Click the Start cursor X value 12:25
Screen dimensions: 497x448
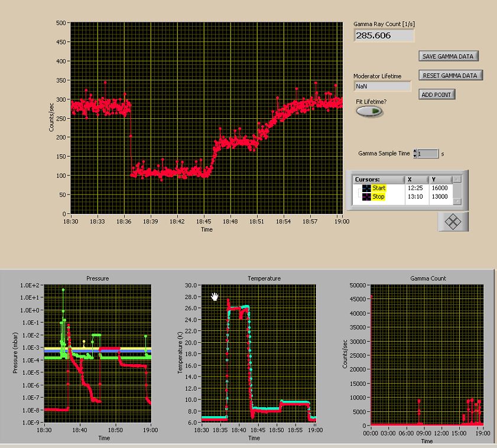(x=416, y=188)
